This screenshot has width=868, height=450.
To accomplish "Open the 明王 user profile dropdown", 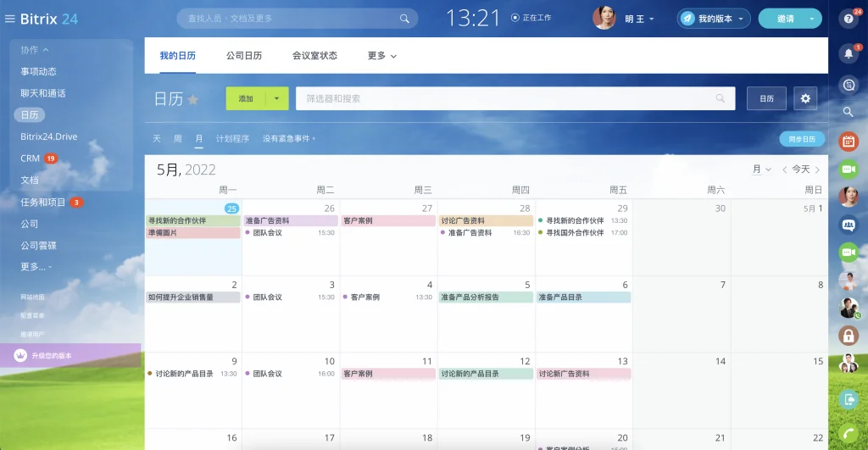I will 639,19.
